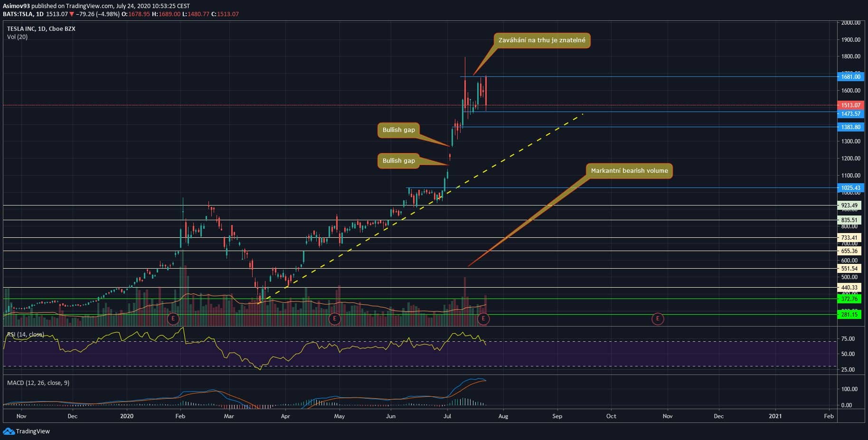This screenshot has height=440, width=868.
Task: Click the 'Apr' label on time axis
Action: (285, 416)
